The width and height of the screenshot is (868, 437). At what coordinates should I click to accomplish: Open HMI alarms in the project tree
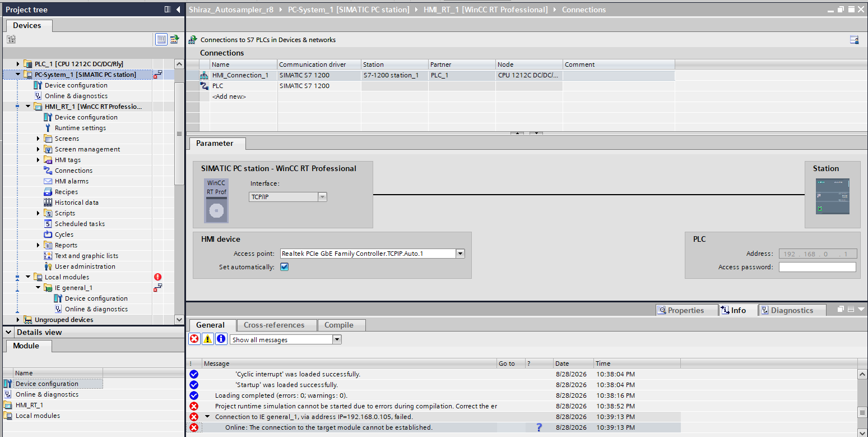[72, 181]
